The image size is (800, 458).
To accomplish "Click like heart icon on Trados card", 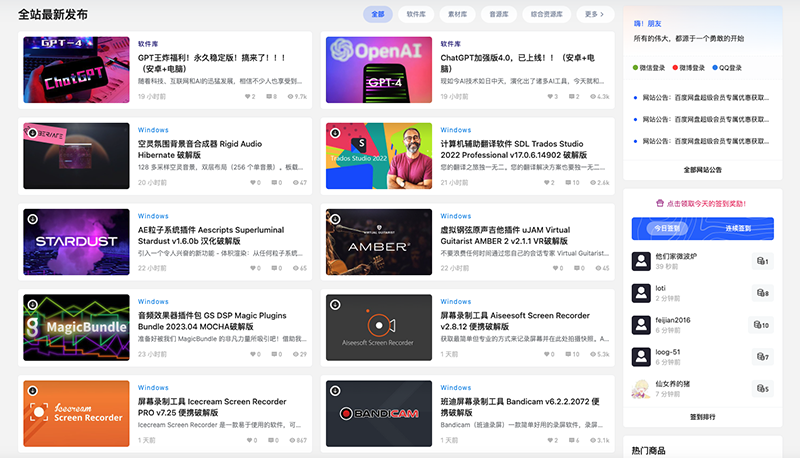I will 546,183.
